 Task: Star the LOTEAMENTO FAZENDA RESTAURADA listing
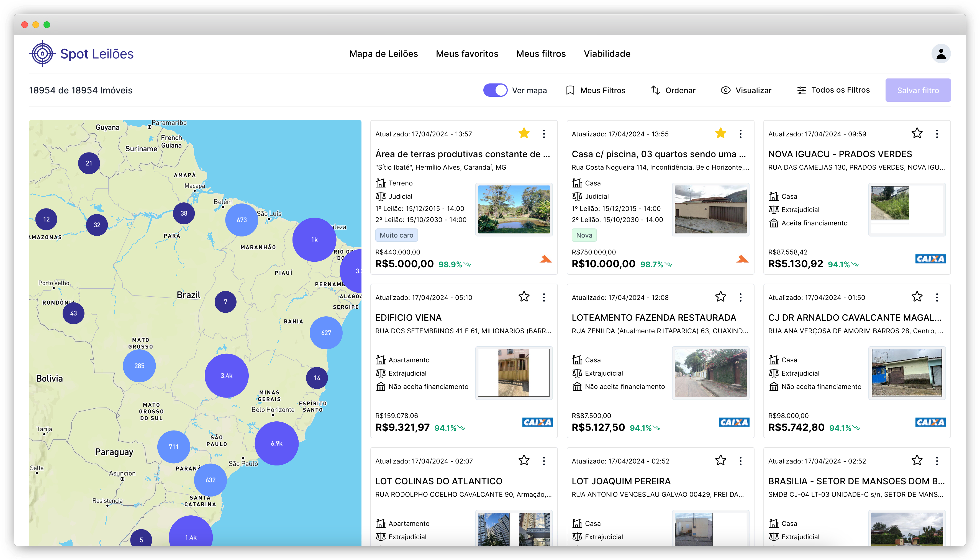(720, 297)
